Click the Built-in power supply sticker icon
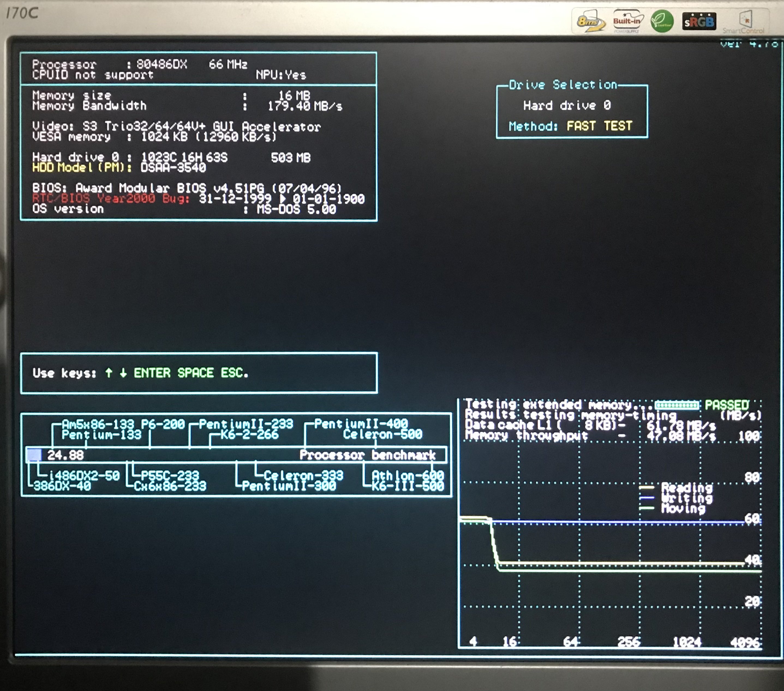This screenshot has height=691, width=784. [x=627, y=21]
